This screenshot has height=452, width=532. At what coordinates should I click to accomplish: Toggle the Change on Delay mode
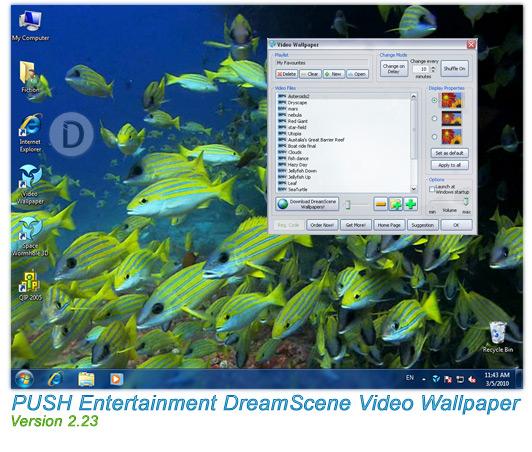click(x=394, y=69)
